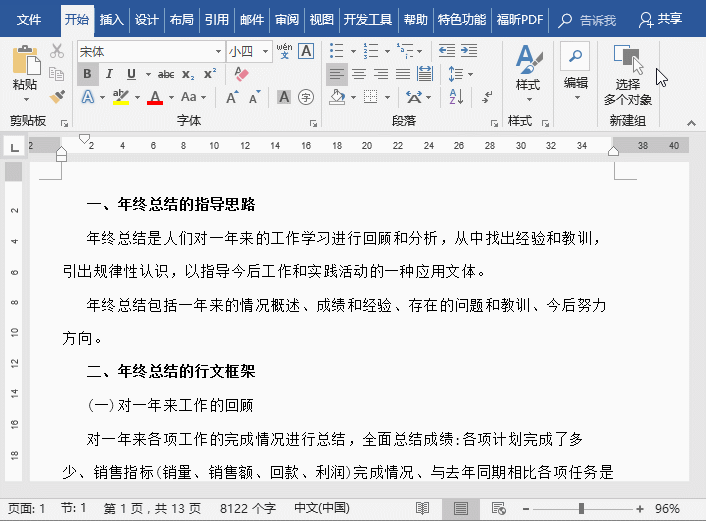Click the tab selector L button
The height and width of the screenshot is (521, 706).
[14, 147]
